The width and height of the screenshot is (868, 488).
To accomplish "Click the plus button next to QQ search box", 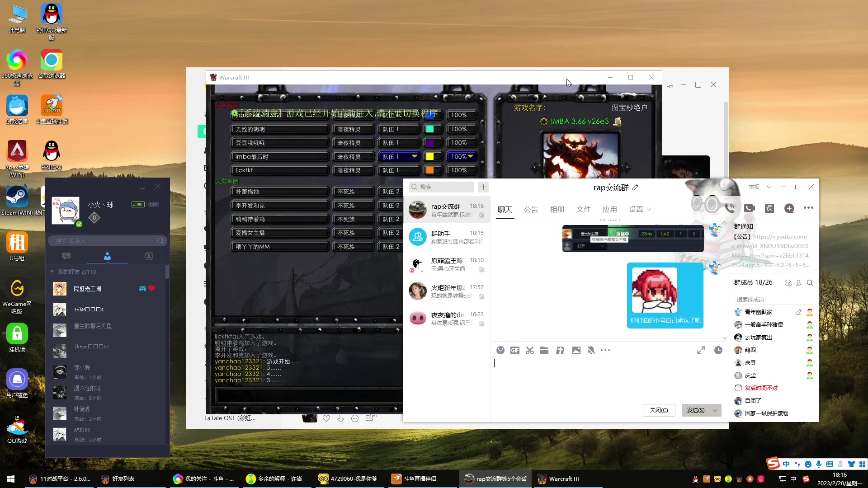I will 483,187.
